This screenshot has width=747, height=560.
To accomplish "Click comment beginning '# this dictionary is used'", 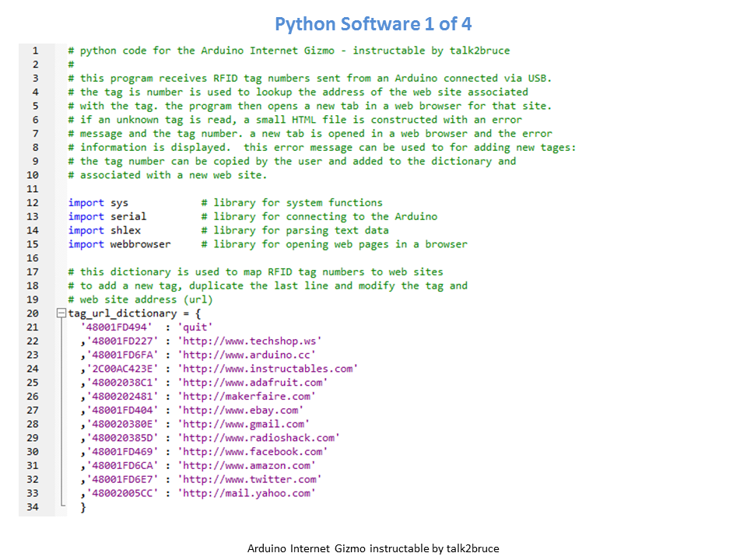I will pyautogui.click(x=255, y=272).
